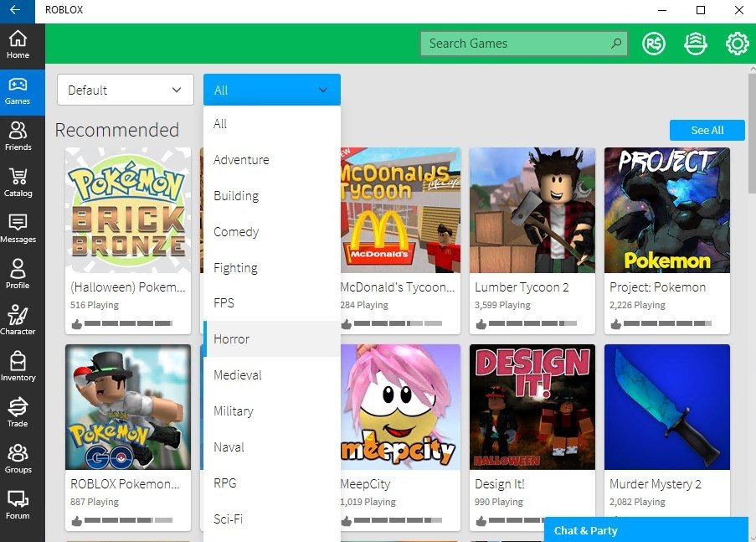
Task: Click the Robux currency icon
Action: 653,44
